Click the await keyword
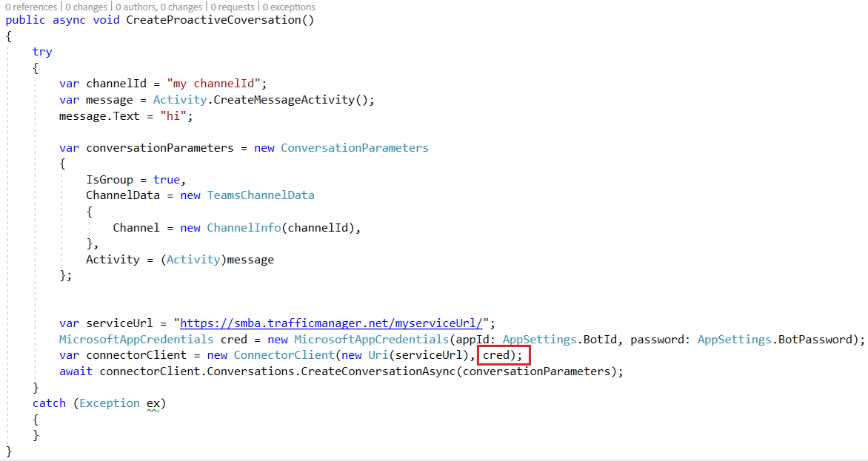The height and width of the screenshot is (461, 868). pyautogui.click(x=75, y=371)
